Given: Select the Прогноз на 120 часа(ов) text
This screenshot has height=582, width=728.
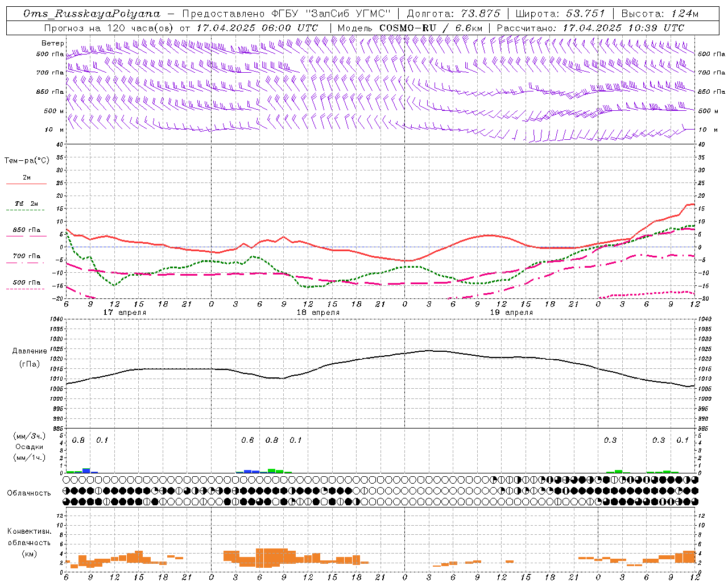Looking at the screenshot, I should coord(109,28).
